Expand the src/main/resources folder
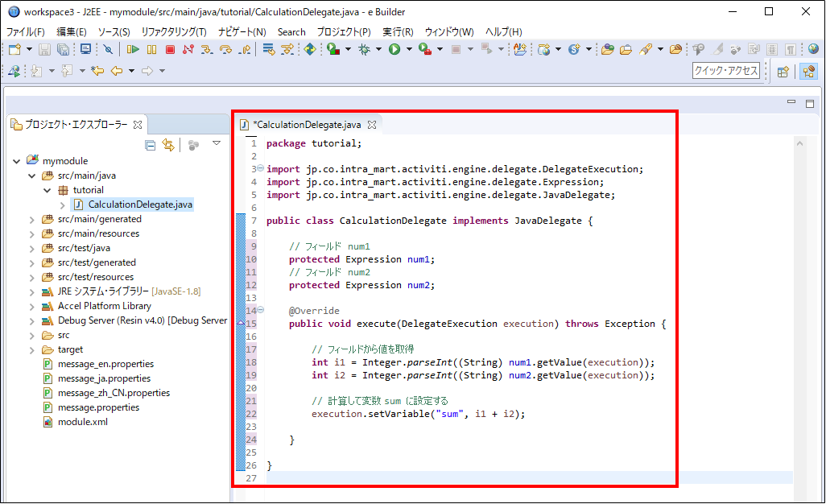The height and width of the screenshot is (504, 826). click(31, 233)
